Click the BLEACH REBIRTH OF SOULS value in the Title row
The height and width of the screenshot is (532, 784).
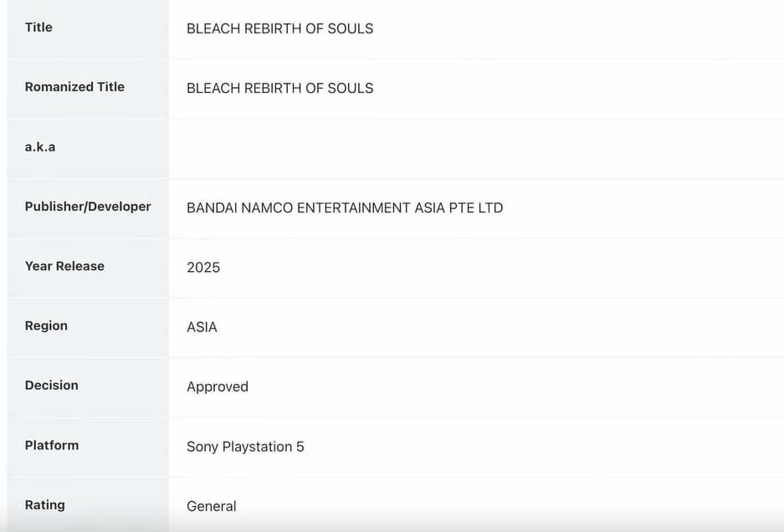tap(279, 28)
